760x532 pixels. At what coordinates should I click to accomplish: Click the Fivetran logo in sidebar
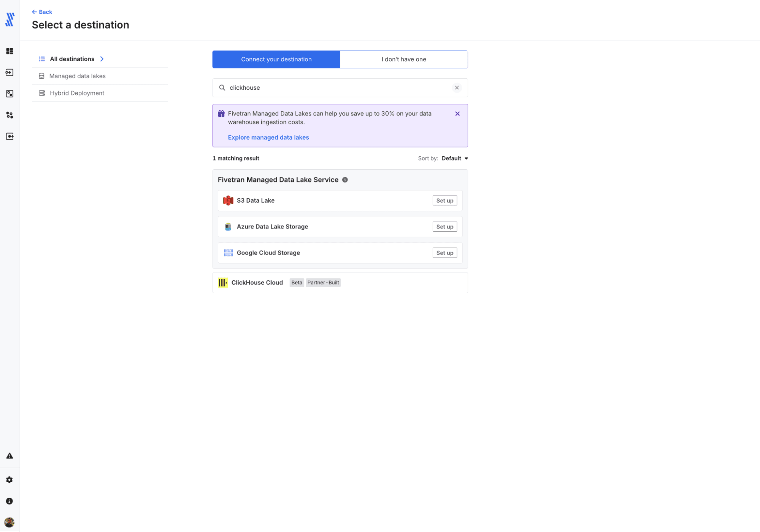pos(10,19)
